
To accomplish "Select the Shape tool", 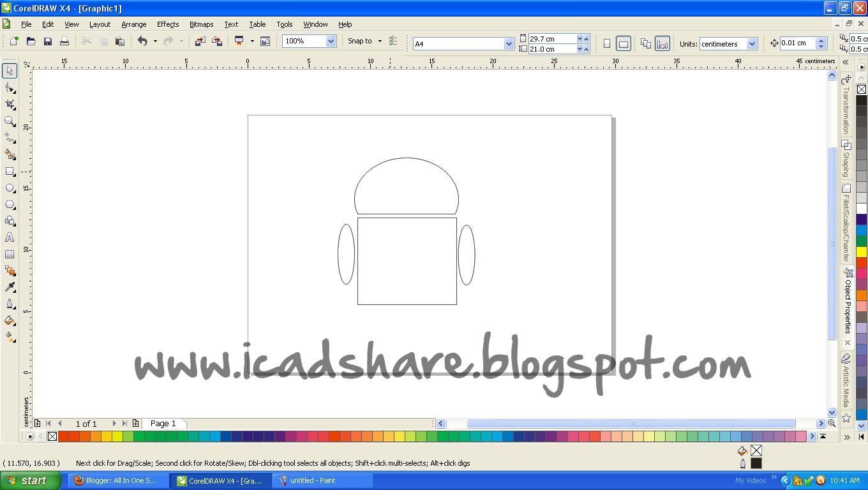I will (x=9, y=87).
